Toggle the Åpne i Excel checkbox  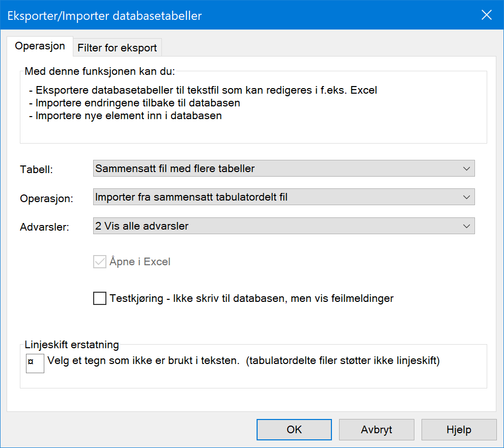click(x=100, y=262)
